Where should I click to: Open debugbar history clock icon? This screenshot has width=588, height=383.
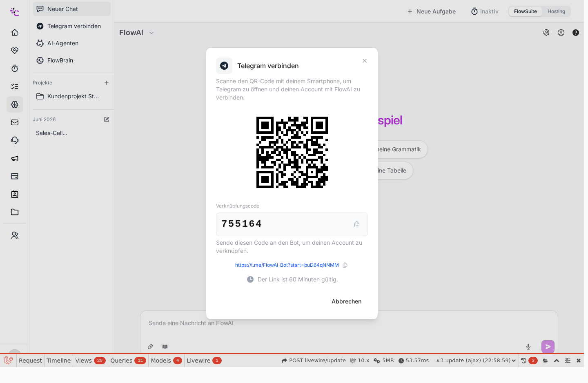(x=524, y=361)
